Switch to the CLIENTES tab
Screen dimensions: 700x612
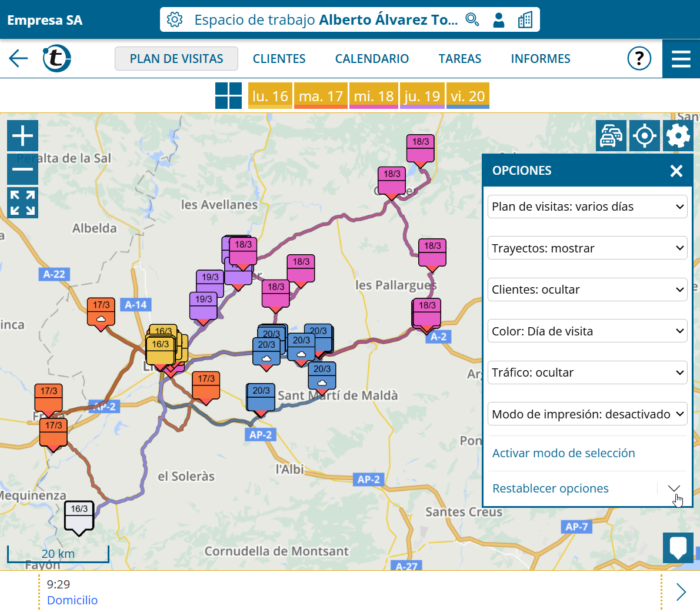(x=279, y=59)
